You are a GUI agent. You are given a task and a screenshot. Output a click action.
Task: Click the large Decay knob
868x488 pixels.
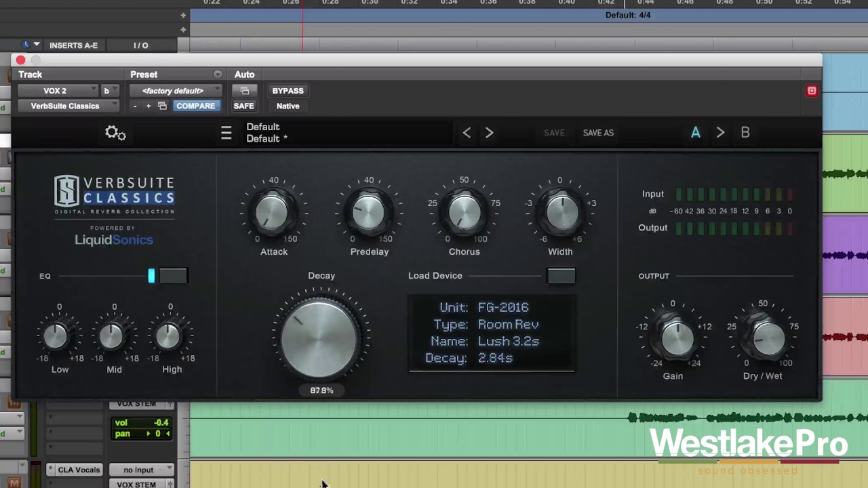319,338
